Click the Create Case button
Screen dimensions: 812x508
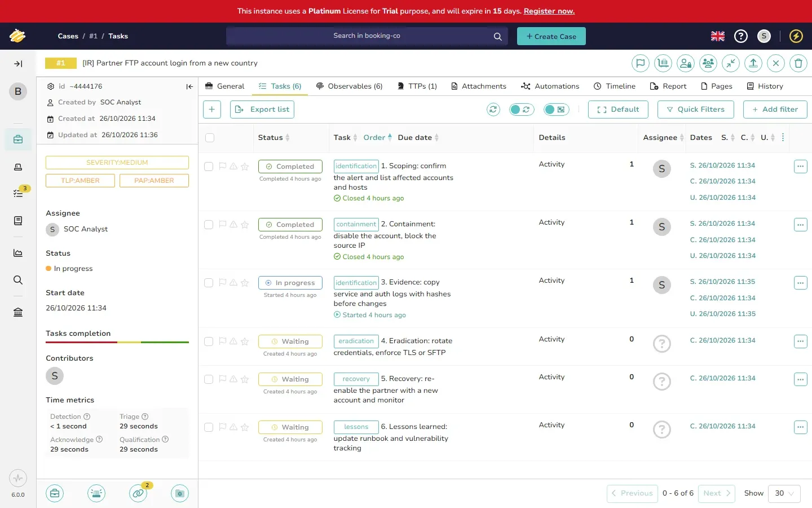pyautogui.click(x=551, y=36)
